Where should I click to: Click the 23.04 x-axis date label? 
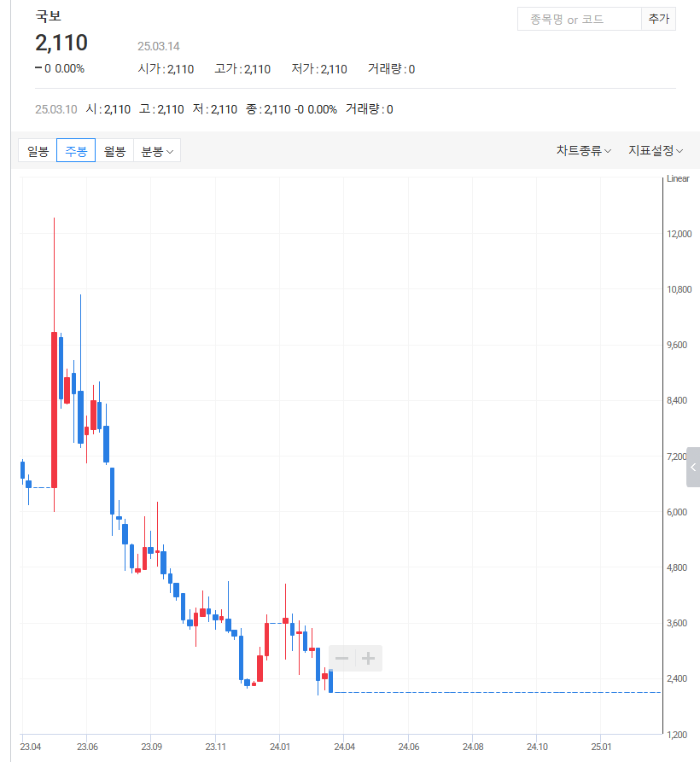(31, 747)
